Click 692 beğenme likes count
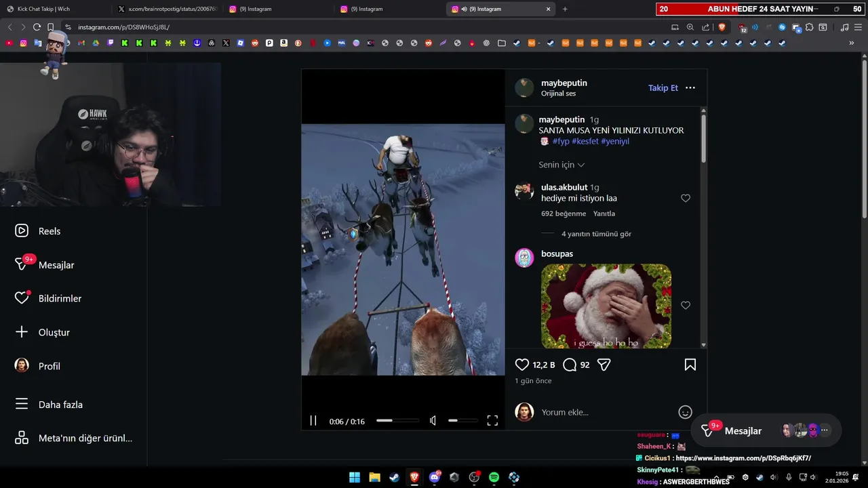 (564, 213)
